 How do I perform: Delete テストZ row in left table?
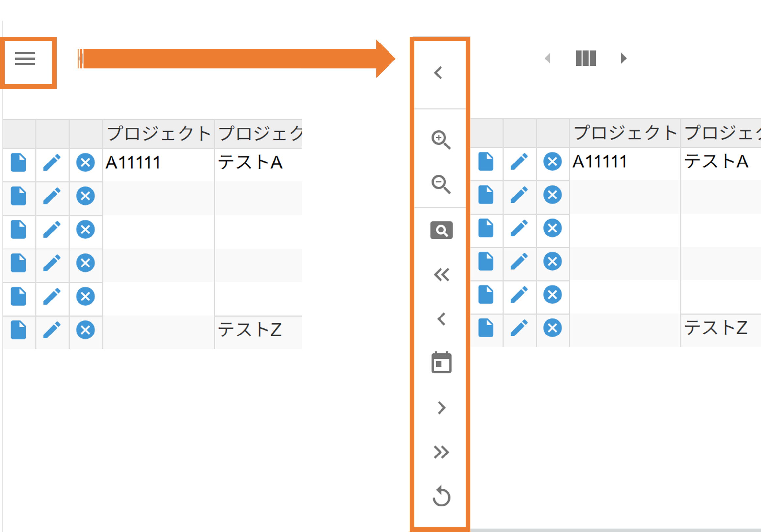[x=85, y=330]
